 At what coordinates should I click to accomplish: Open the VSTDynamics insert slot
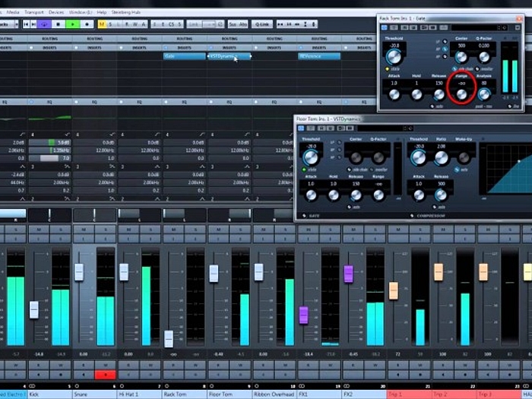(228, 55)
